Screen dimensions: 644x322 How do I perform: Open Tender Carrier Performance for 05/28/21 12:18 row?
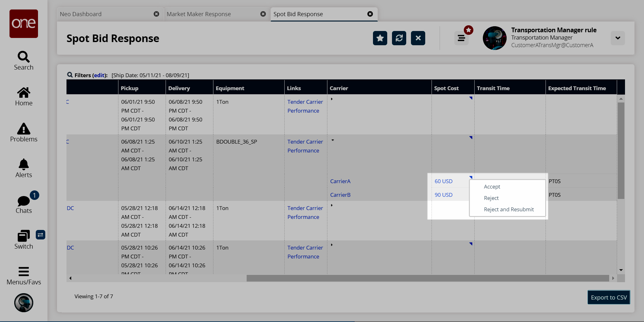coord(305,213)
